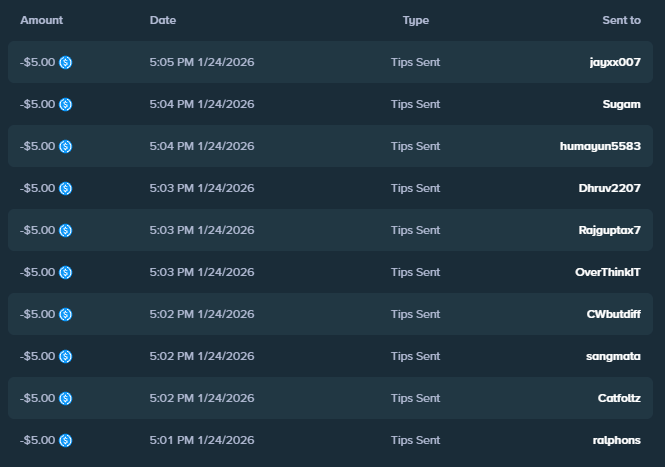Screen dimensions: 665x467
Task: Open recipient OverThinkIT
Action: 608,272
